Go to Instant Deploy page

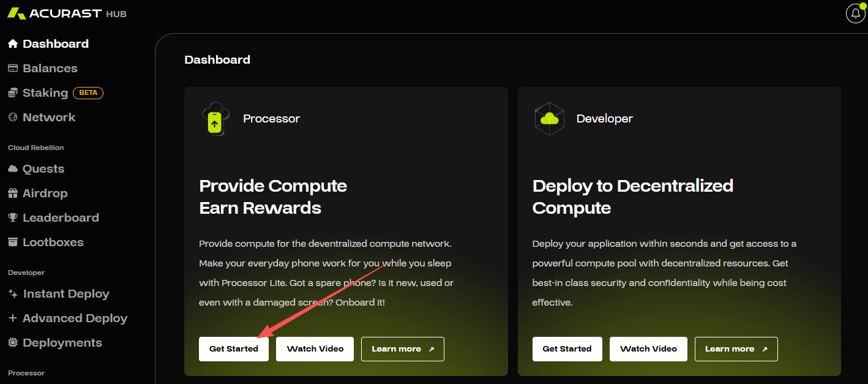point(65,294)
